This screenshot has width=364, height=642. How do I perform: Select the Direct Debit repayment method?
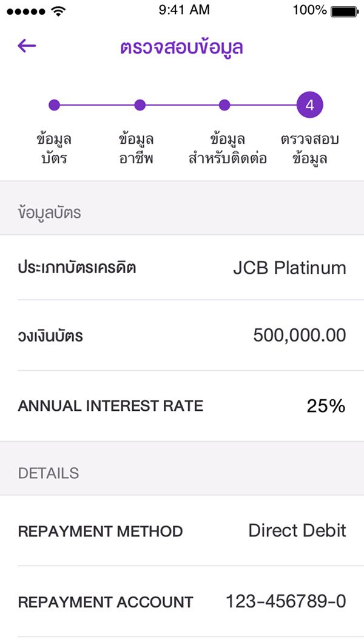tap(297, 530)
